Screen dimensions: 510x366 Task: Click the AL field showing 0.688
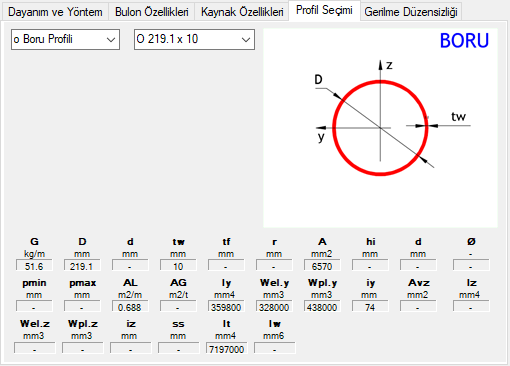click(130, 307)
